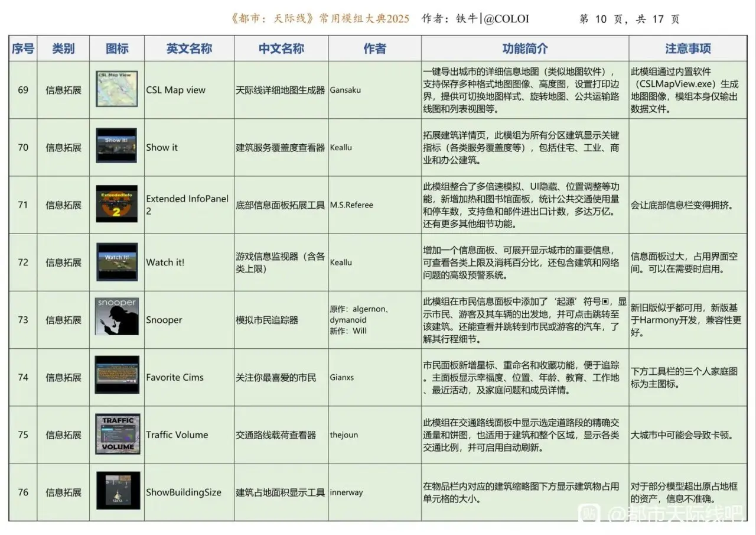Select the 英文名称 column header
The width and height of the screenshot is (756, 535).
coord(189,49)
